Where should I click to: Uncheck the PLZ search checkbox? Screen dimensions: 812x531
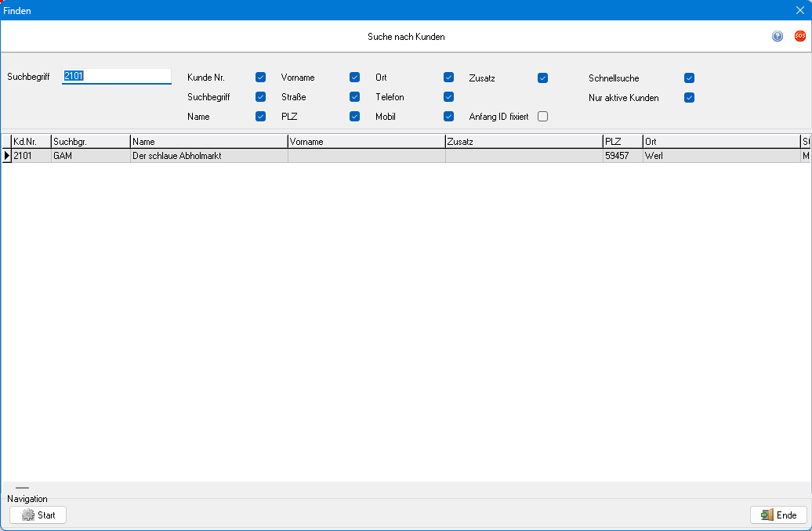point(354,117)
